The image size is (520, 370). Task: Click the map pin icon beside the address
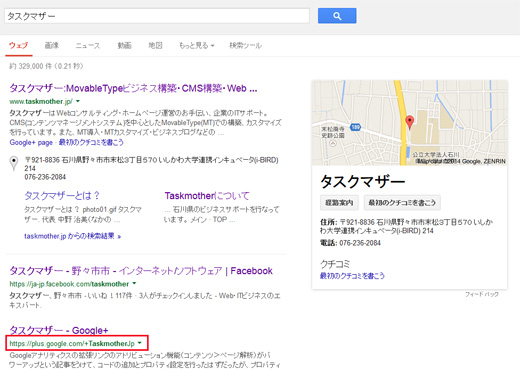tap(14, 163)
